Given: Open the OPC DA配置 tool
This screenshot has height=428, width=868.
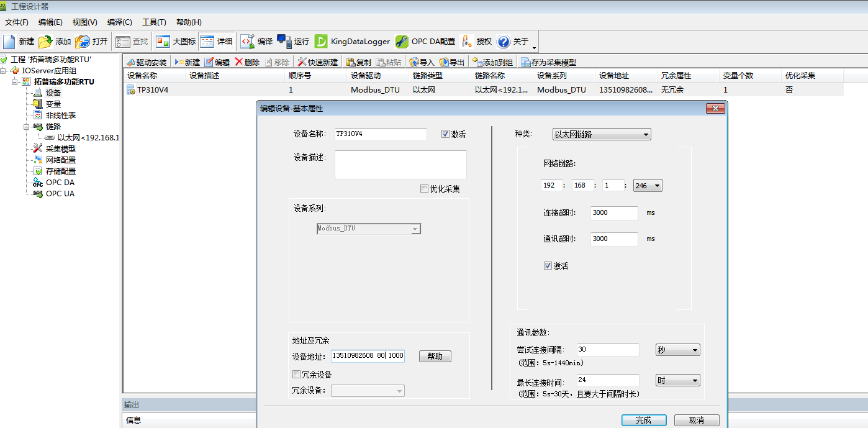Looking at the screenshot, I should (x=402, y=42).
